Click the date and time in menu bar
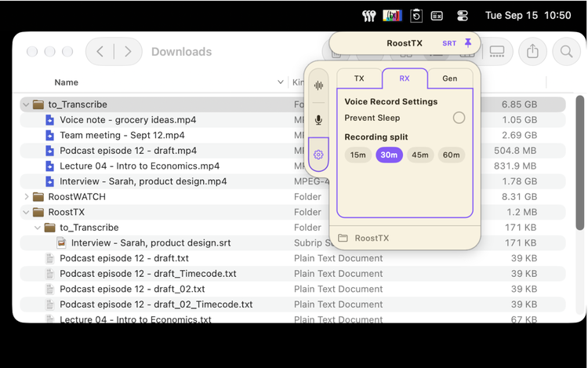This screenshot has width=588, height=368. click(528, 16)
